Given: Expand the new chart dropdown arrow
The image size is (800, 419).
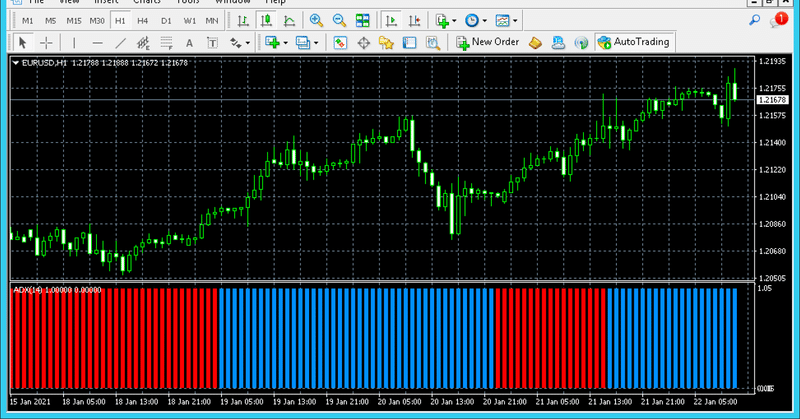Looking at the screenshot, I should click(285, 43).
